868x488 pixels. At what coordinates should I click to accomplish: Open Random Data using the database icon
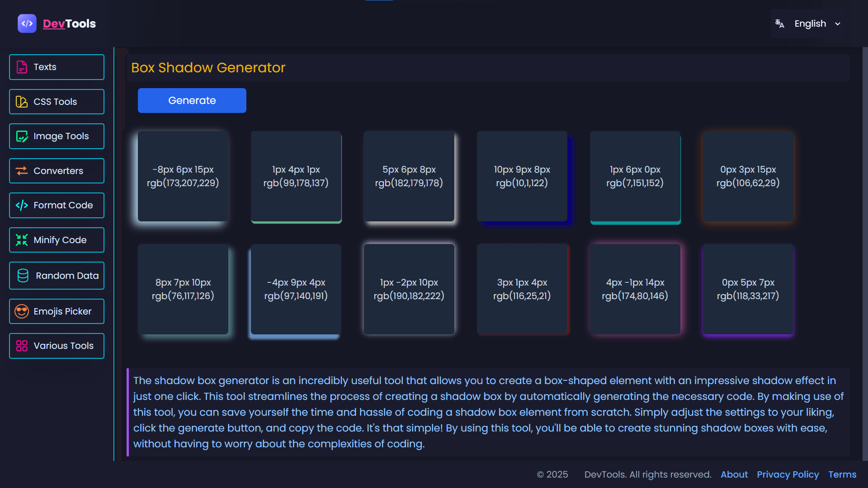click(x=22, y=275)
